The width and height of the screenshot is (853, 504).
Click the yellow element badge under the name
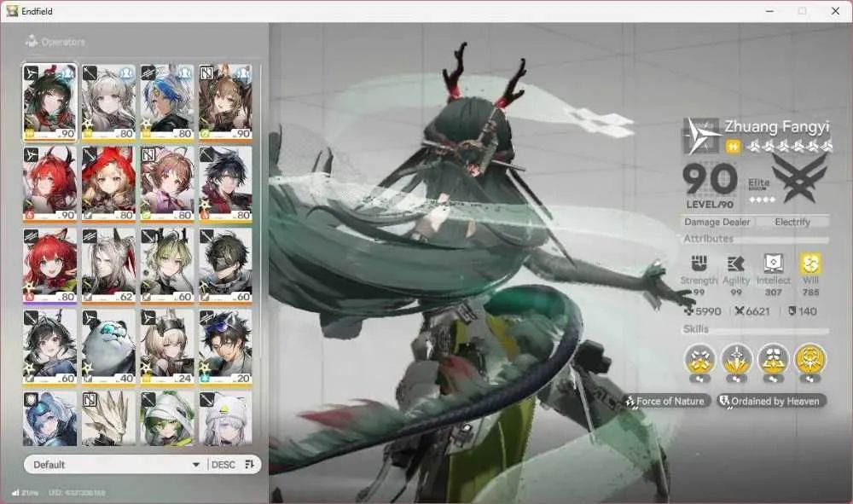[x=733, y=146]
